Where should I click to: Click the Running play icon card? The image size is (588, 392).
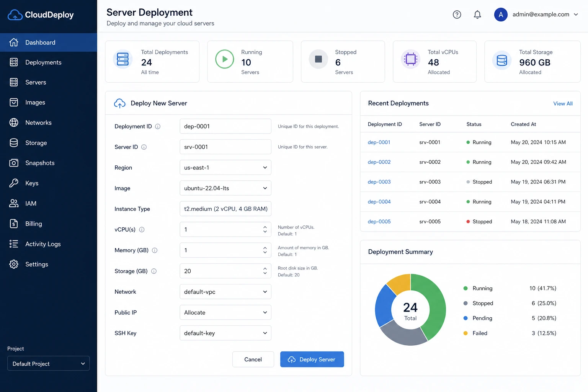(224, 59)
